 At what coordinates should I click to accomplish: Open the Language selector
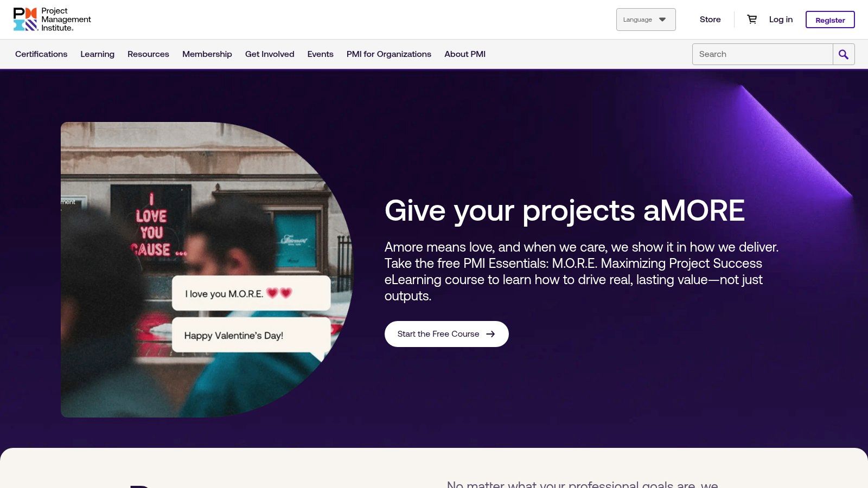(646, 19)
